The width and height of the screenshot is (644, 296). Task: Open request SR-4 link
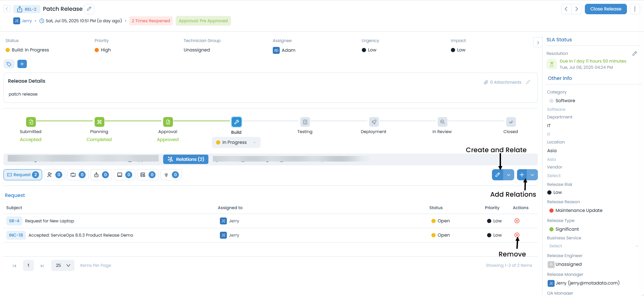click(14, 221)
